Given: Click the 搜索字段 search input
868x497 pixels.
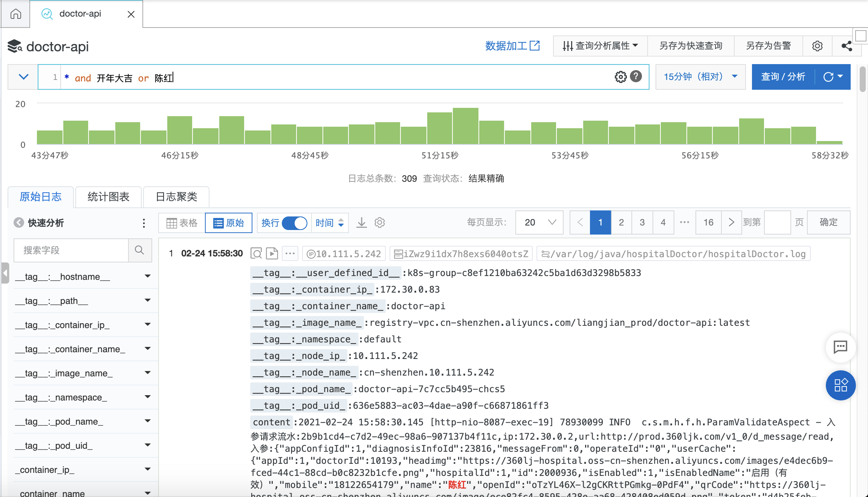Looking at the screenshot, I should pos(72,250).
